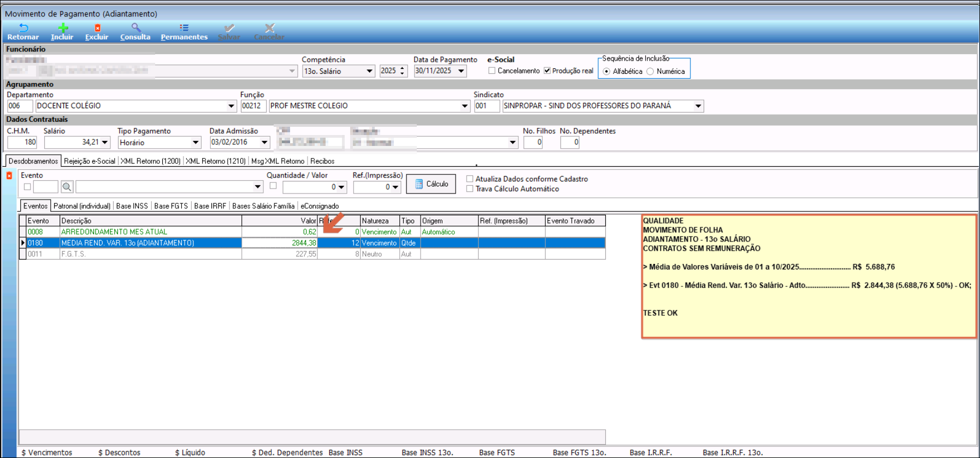Toggle the Produção real checkbox

547,71
